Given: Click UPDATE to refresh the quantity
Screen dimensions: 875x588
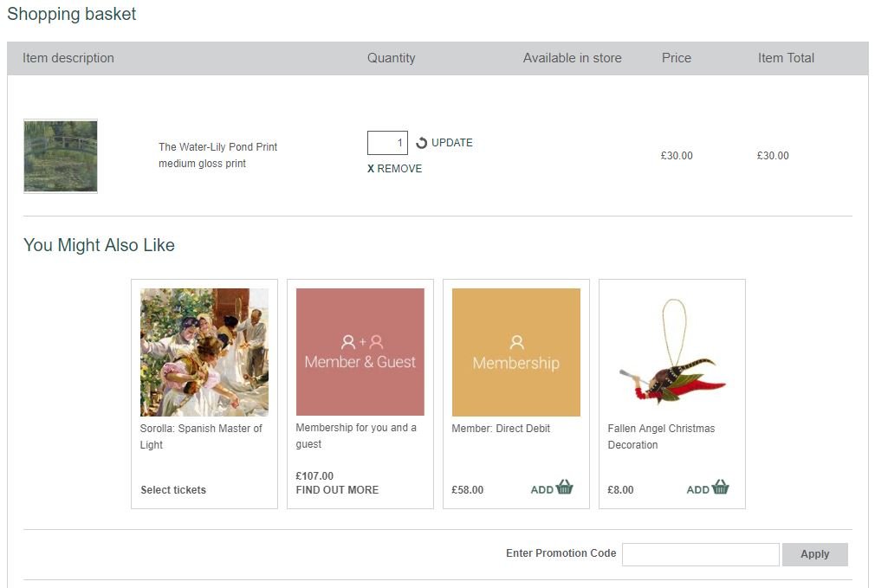Looking at the screenshot, I should click(453, 142).
